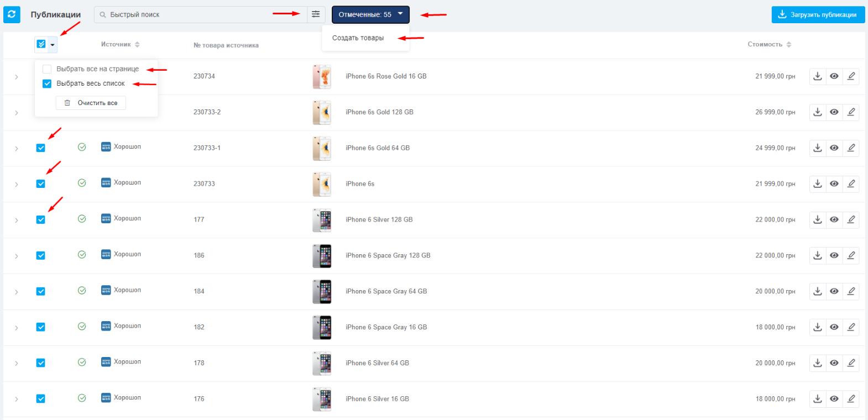Download the iPhone 6s 230733 publication
This screenshot has width=868, height=420.
pos(818,184)
